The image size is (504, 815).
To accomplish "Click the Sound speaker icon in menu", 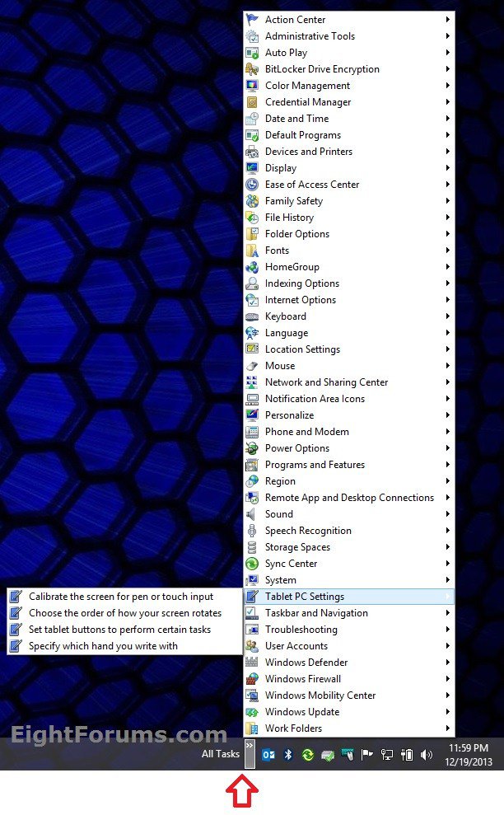I will tap(252, 514).
